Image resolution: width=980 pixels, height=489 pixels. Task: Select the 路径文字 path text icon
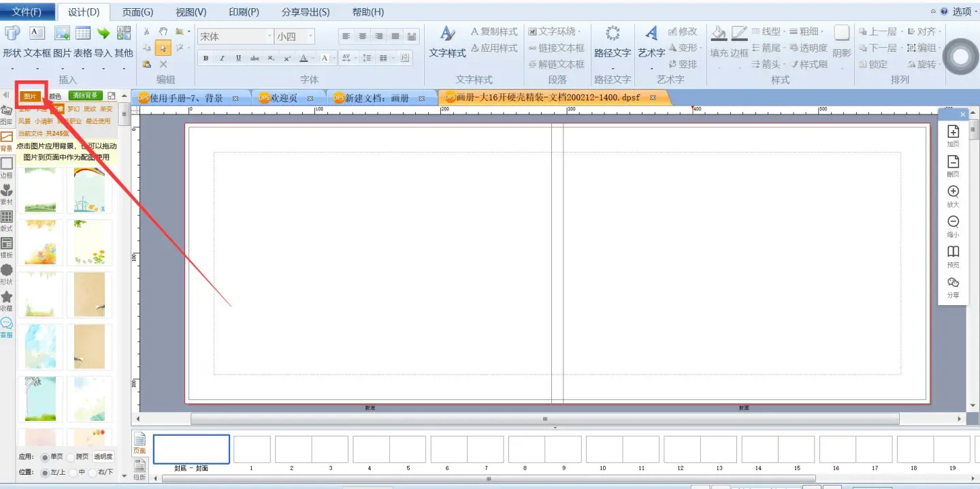(x=612, y=35)
